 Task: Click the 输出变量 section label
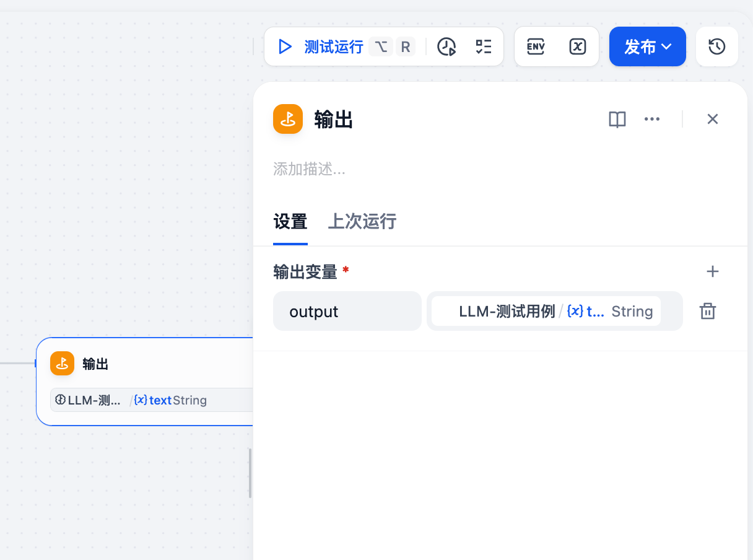(305, 271)
